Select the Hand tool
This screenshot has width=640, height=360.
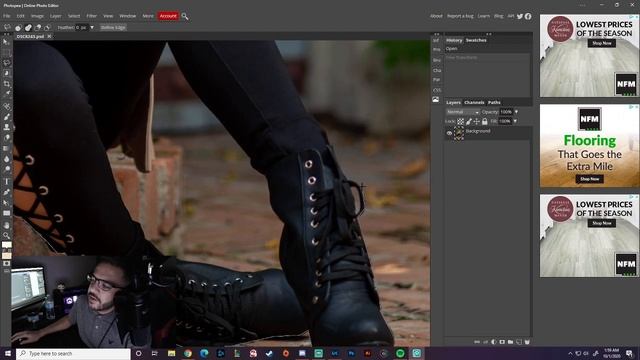click(6, 225)
